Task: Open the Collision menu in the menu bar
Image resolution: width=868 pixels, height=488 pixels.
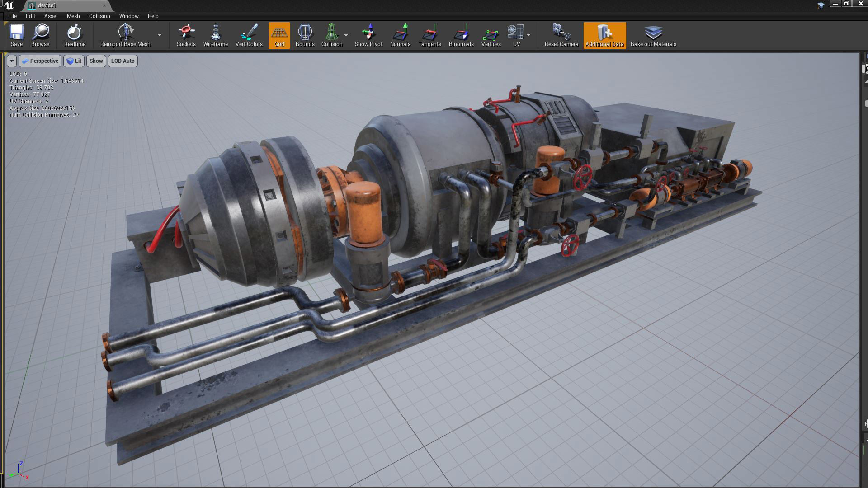Action: [x=99, y=16]
